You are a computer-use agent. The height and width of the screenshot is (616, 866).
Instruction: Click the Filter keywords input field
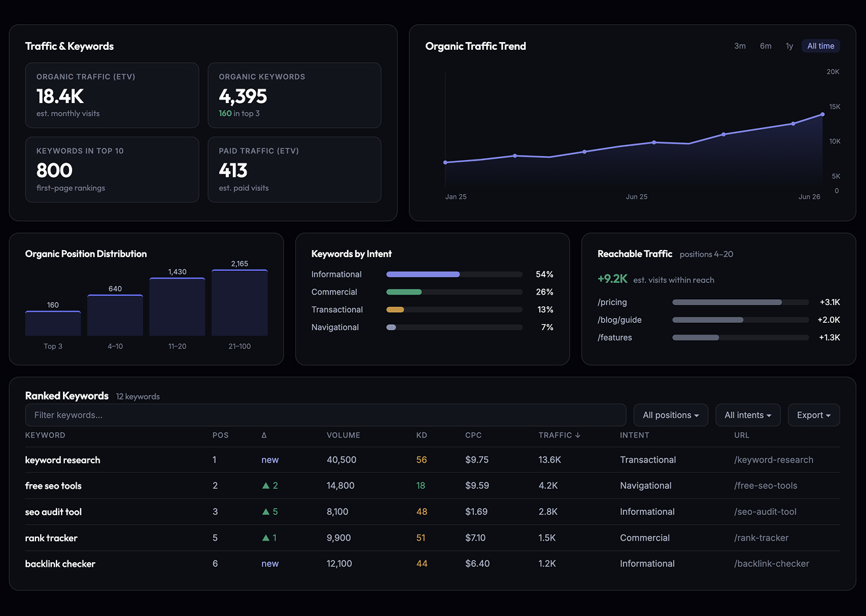coord(325,415)
